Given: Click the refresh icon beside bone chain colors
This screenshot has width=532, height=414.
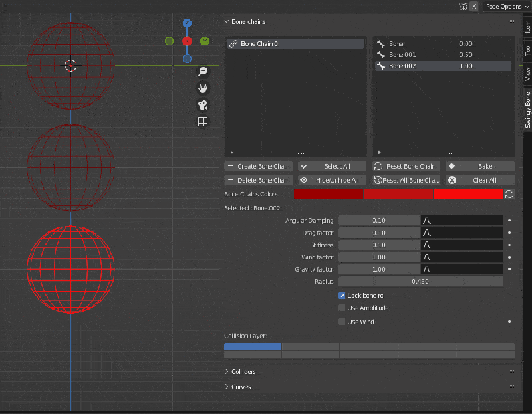Looking at the screenshot, I should click(509, 194).
